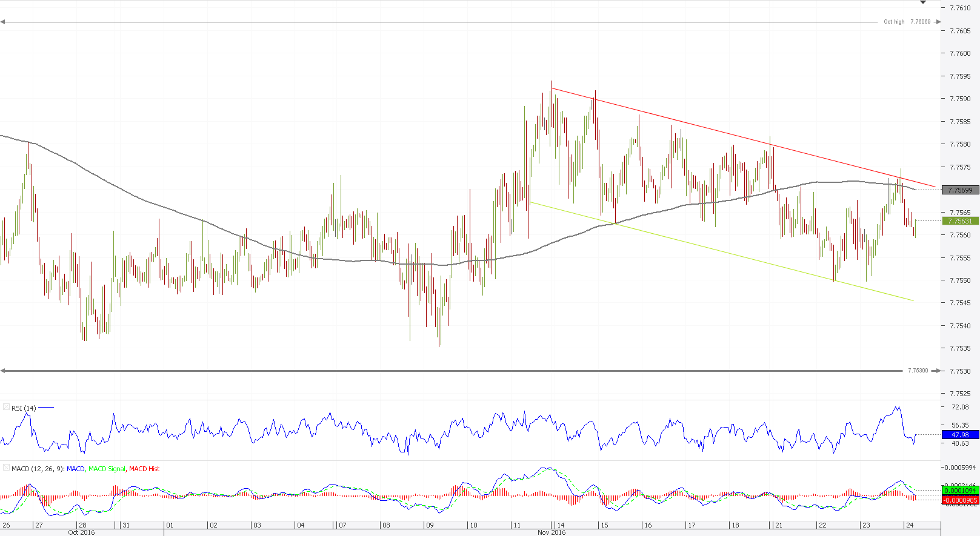The width and height of the screenshot is (980, 536).
Task: Click date 07 on time axis
Action: (342, 525)
